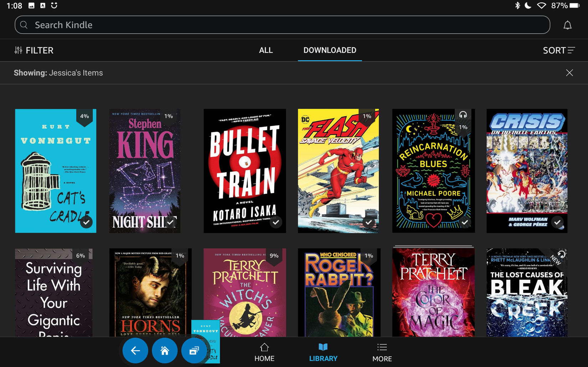588x367 pixels.
Task: Tap the image notification icon in status bar
Action: click(x=31, y=6)
